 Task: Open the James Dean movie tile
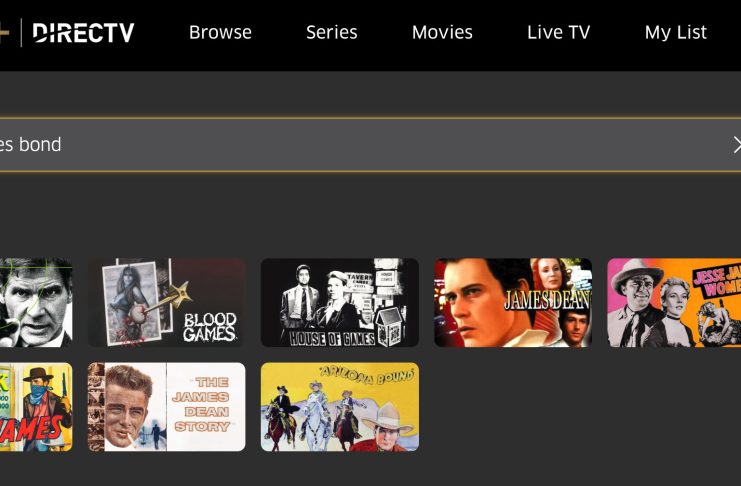pos(513,303)
